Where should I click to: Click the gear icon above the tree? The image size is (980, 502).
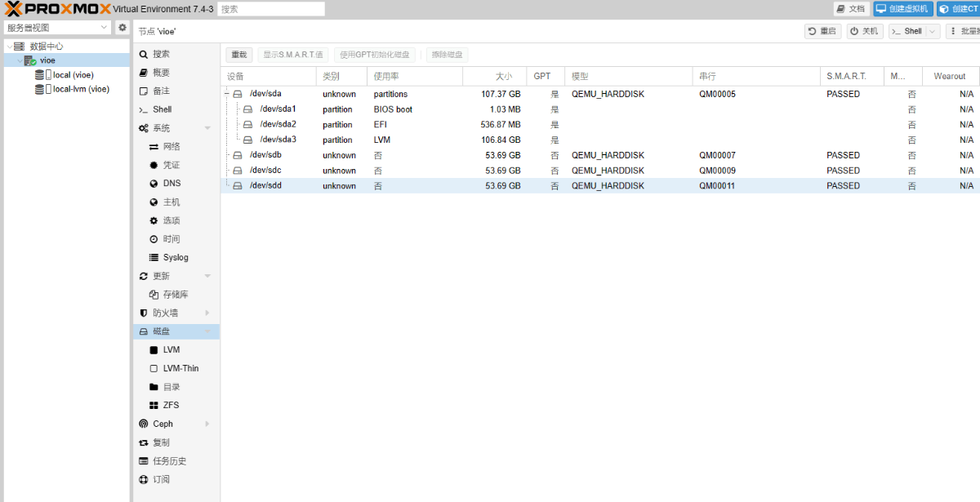[x=122, y=27]
